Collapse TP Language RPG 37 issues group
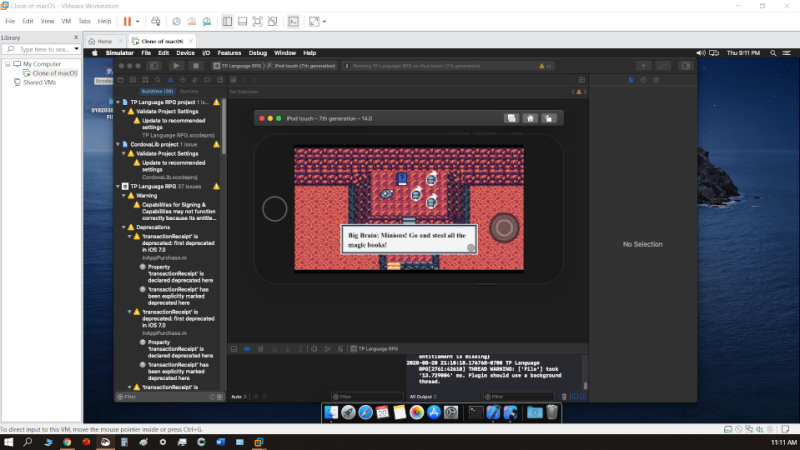The height and width of the screenshot is (450, 800). [118, 186]
